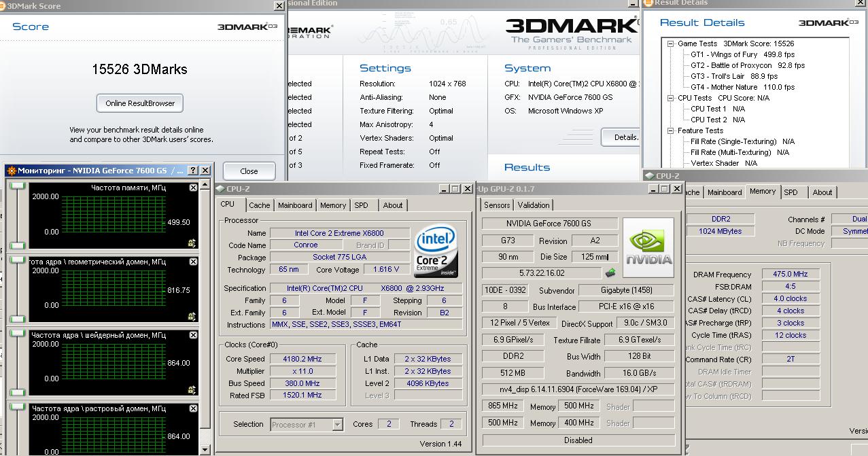This screenshot has height=456, width=868.
Task: Click the NVIDIA logo in GPU-Z
Action: 648,247
